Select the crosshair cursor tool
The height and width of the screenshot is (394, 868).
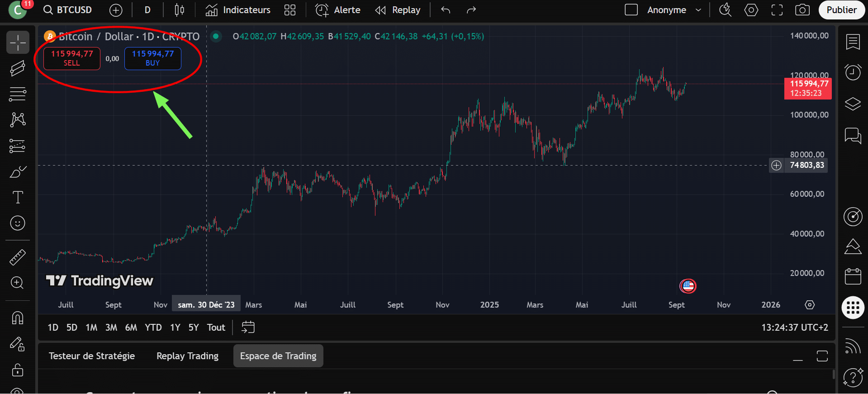(18, 43)
